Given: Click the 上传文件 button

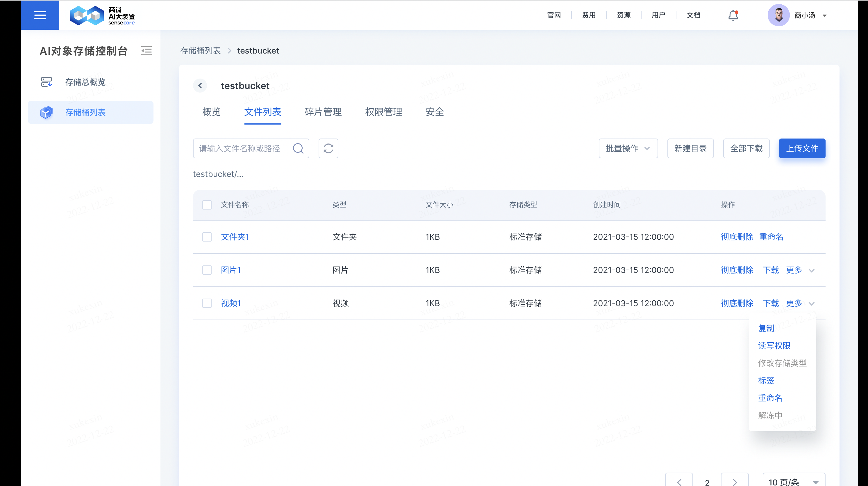Looking at the screenshot, I should pos(802,148).
